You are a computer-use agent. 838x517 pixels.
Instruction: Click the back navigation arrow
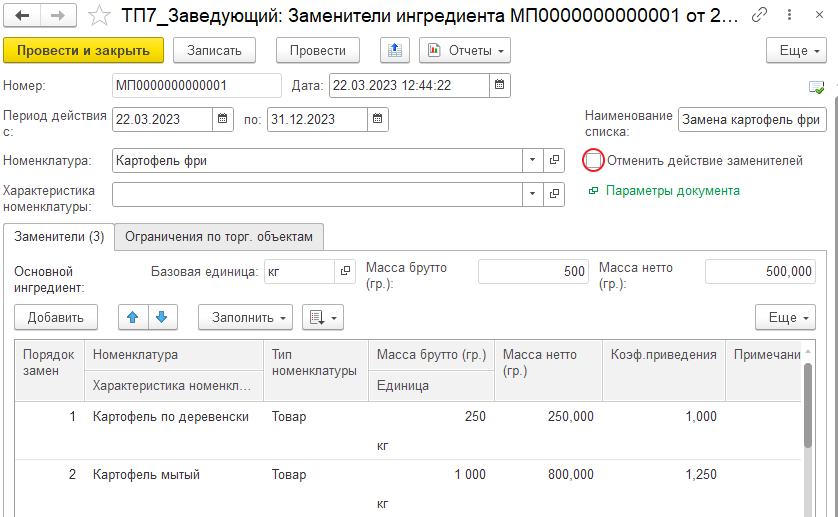click(23, 15)
